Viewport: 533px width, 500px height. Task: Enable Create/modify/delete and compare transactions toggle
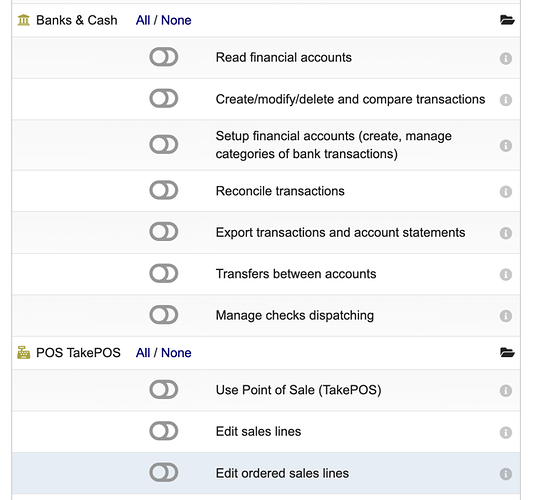164,98
